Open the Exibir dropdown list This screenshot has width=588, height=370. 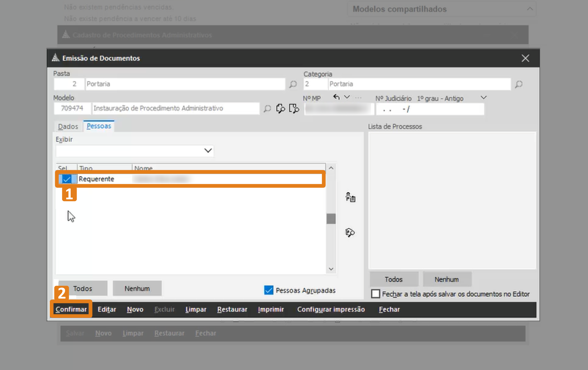tap(208, 151)
